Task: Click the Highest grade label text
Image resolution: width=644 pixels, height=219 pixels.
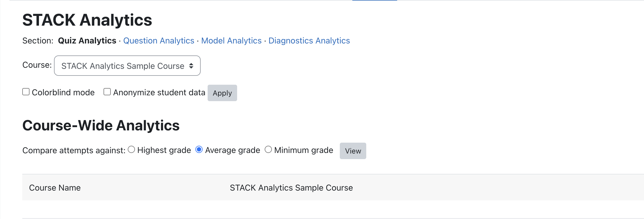Action: (164, 150)
